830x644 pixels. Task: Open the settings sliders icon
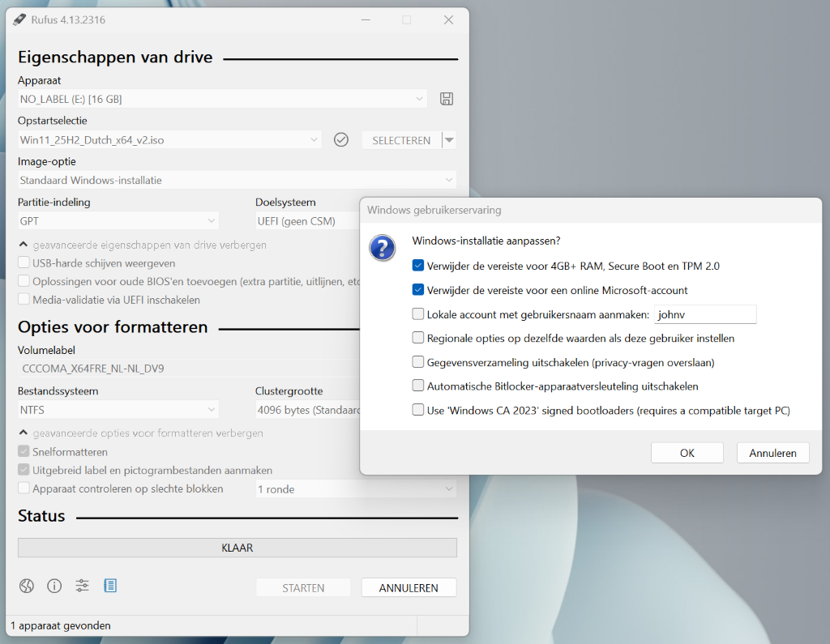point(82,586)
